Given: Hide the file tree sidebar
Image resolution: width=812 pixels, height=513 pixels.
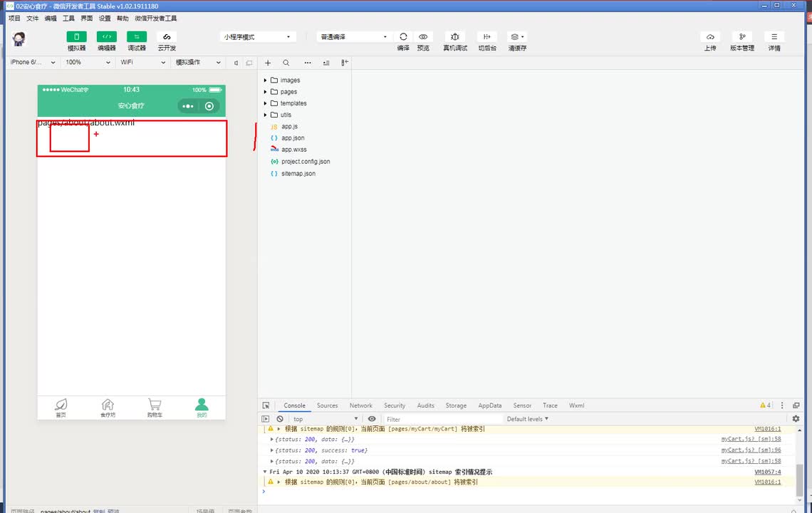Looking at the screenshot, I should click(344, 63).
